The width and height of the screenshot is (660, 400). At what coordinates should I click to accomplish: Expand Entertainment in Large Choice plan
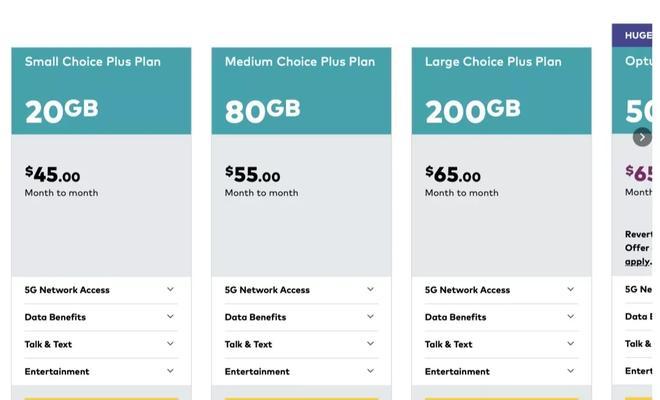tap(501, 371)
